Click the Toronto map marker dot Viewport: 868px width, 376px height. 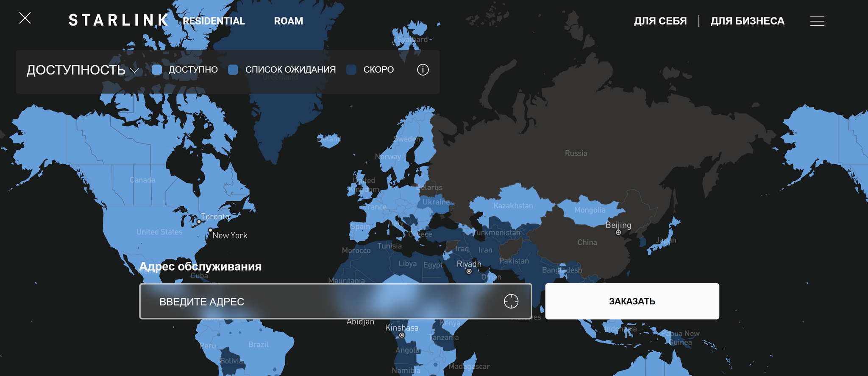(199, 222)
